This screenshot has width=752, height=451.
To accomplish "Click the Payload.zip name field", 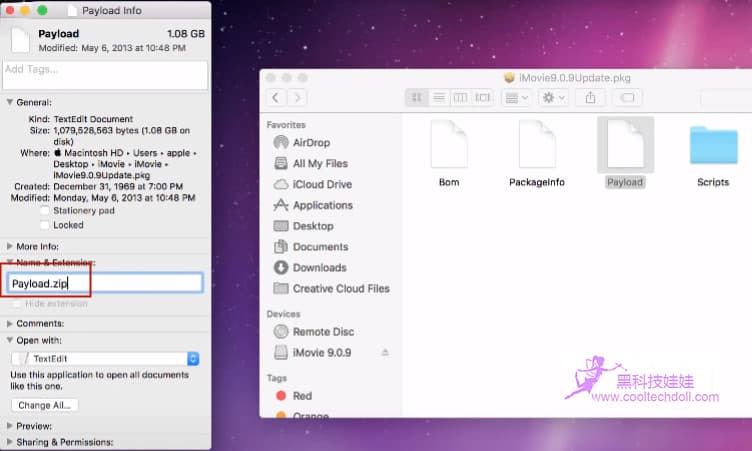I will 105,283.
